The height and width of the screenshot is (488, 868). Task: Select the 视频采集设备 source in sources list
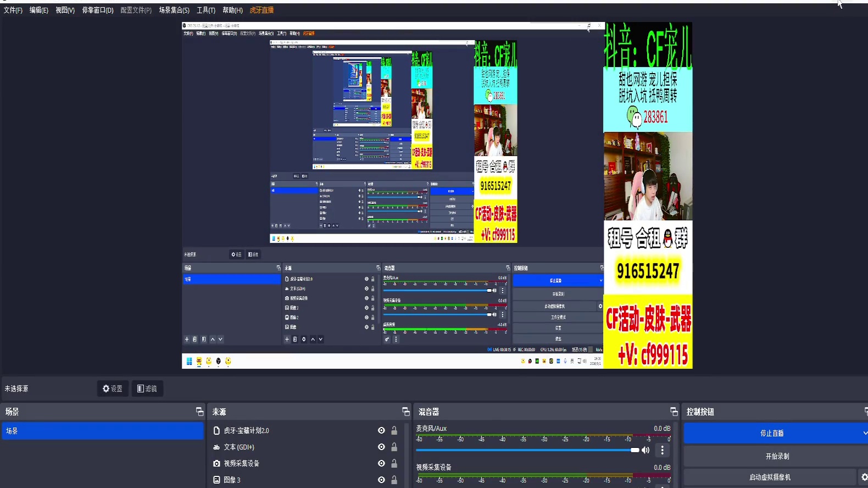(x=242, y=464)
